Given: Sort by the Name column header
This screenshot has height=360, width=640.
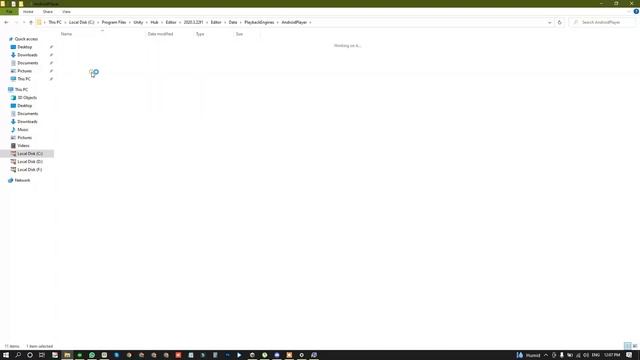Looking at the screenshot, I should (x=66, y=34).
